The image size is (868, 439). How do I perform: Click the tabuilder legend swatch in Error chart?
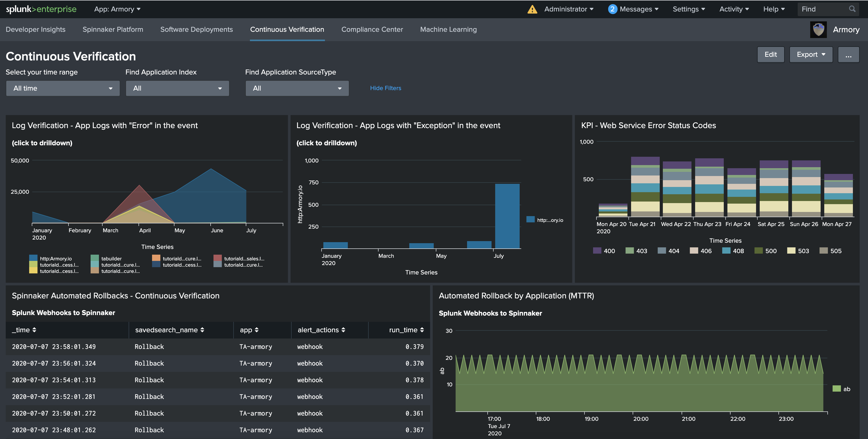coord(95,258)
